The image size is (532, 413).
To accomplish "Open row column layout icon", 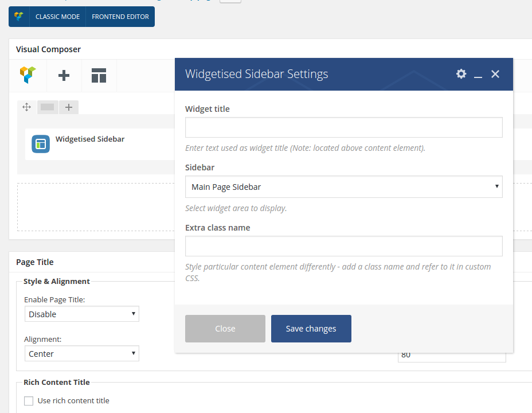I will 48,107.
